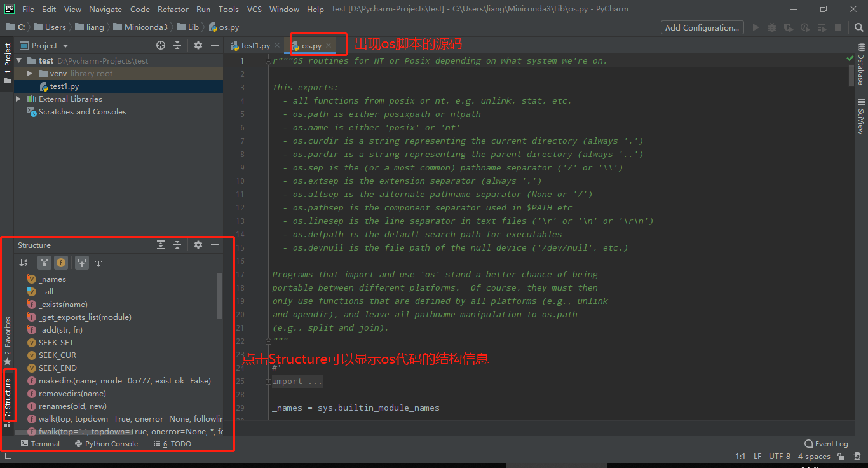
Task: Open the File menu
Action: pos(28,9)
